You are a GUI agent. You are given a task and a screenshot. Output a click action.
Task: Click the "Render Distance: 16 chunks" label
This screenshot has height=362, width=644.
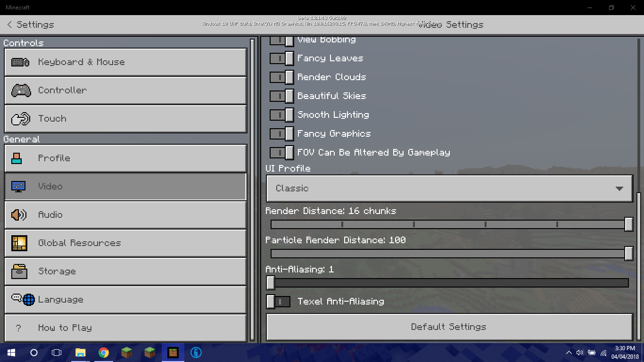(x=331, y=211)
